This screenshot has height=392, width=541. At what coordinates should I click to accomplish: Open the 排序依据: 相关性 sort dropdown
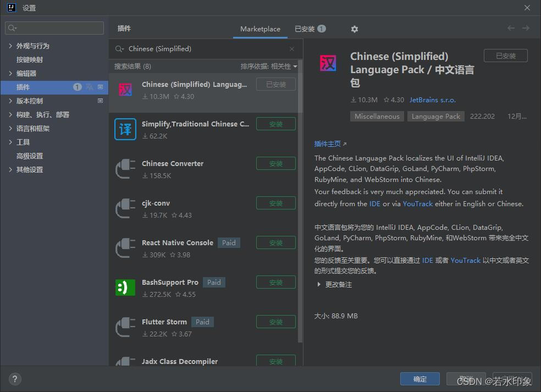(268, 67)
